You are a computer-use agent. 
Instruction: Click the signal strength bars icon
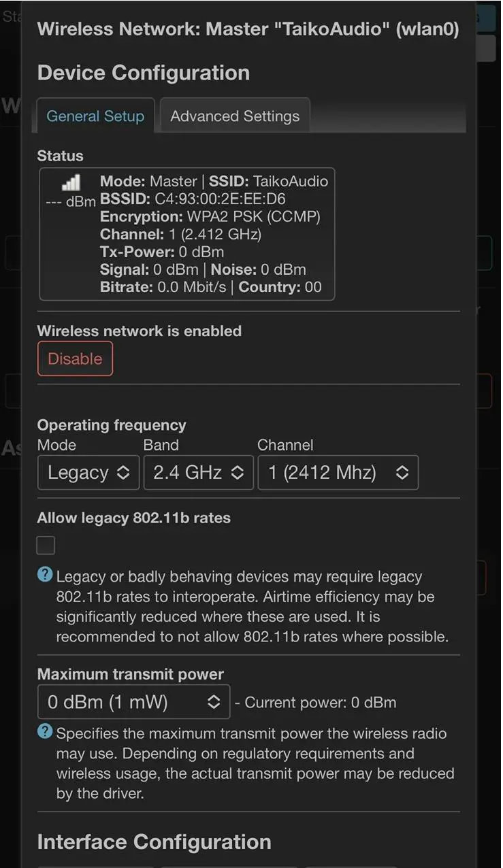[x=71, y=182]
